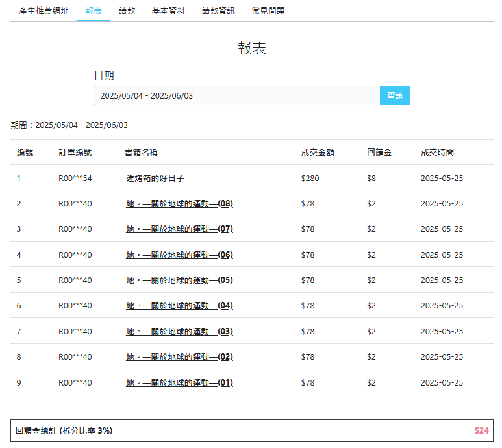Click the 成交金額 column header
The height and width of the screenshot is (448, 502).
318,153
